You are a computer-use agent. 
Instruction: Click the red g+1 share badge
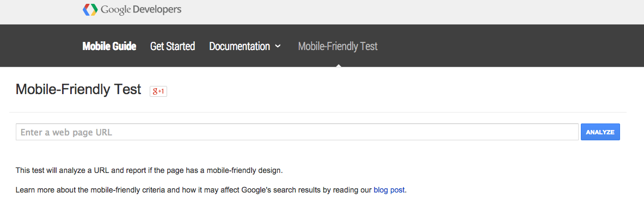click(x=158, y=91)
